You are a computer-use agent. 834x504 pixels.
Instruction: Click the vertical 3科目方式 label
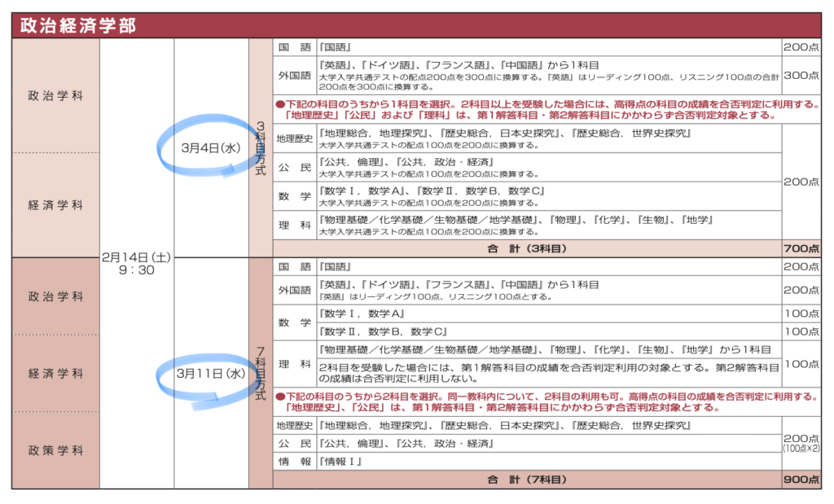click(261, 148)
